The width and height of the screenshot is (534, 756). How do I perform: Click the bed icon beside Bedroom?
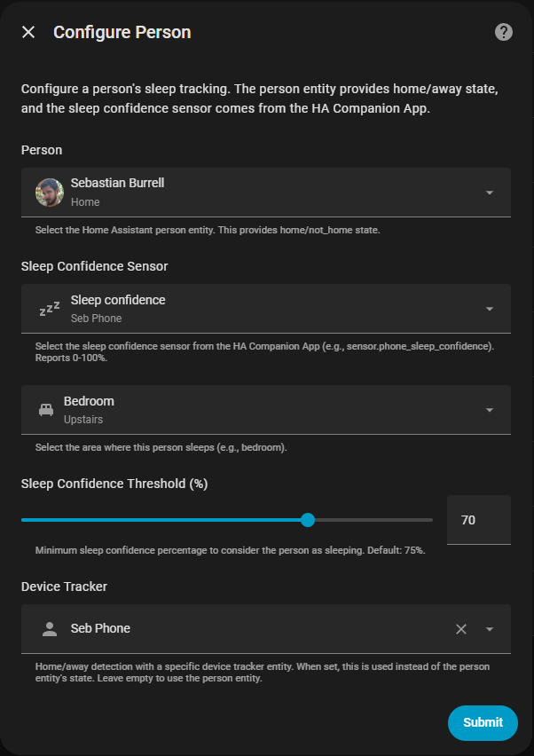click(46, 410)
